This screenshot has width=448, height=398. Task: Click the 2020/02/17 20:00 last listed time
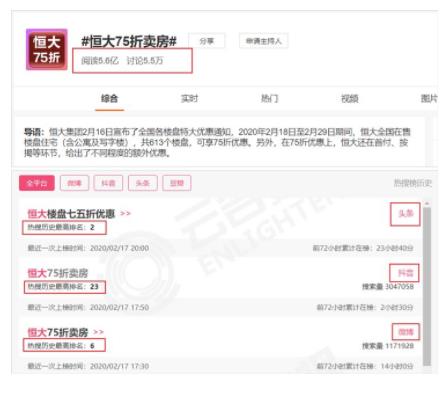119,248
